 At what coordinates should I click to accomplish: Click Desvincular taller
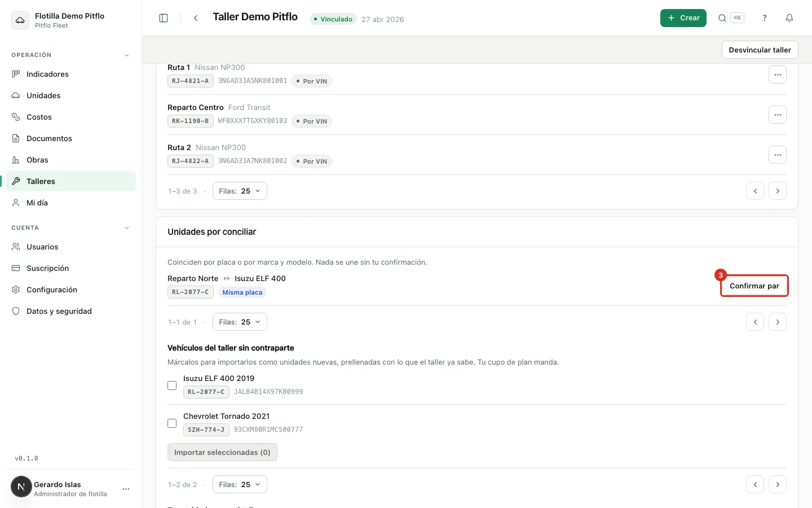pyautogui.click(x=760, y=50)
